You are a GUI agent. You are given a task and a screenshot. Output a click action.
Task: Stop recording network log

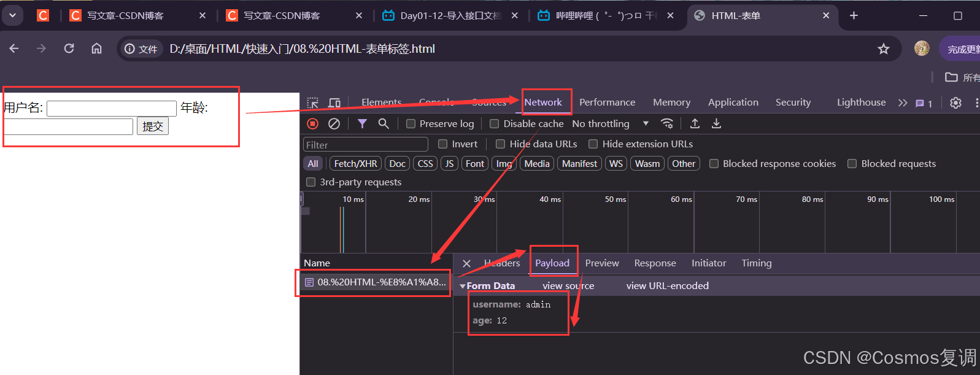point(313,123)
